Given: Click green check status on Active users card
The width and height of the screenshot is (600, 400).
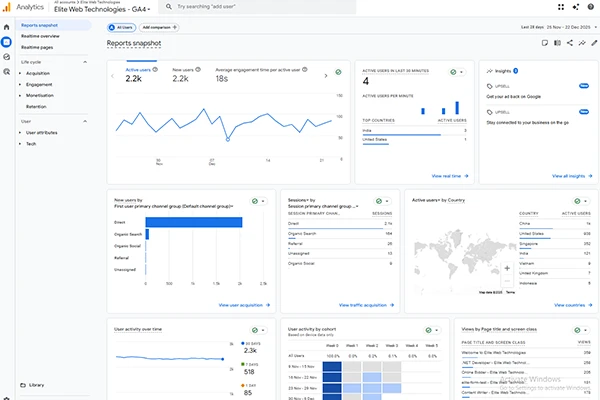Looking at the screenshot, I should [339, 72].
